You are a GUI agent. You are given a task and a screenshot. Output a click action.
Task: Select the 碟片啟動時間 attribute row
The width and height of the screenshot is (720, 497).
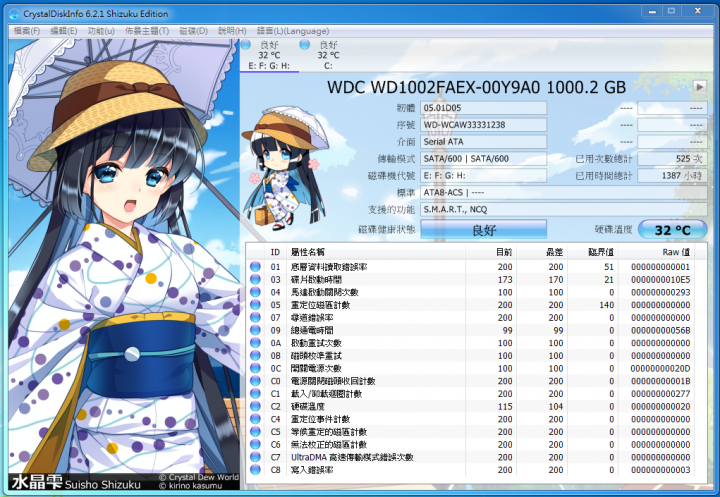point(470,279)
